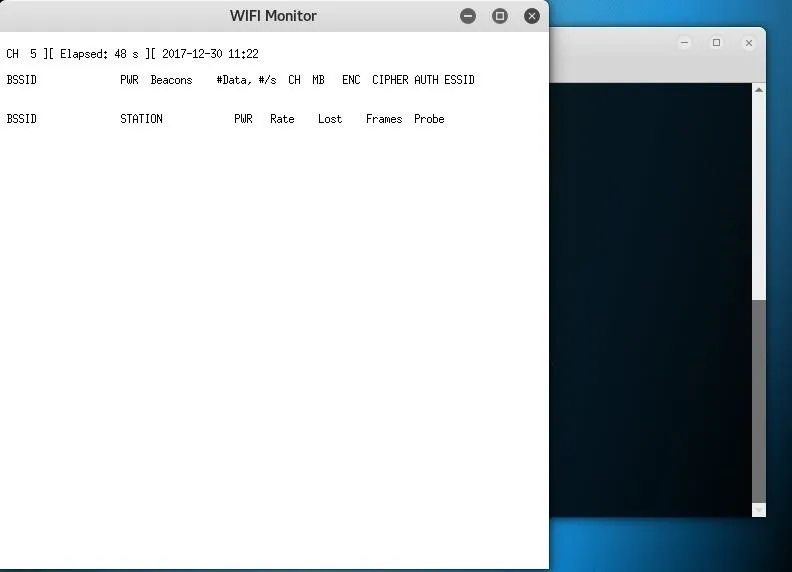The image size is (792, 572).
Task: Close the WIFI Monitor window
Action: click(531, 16)
